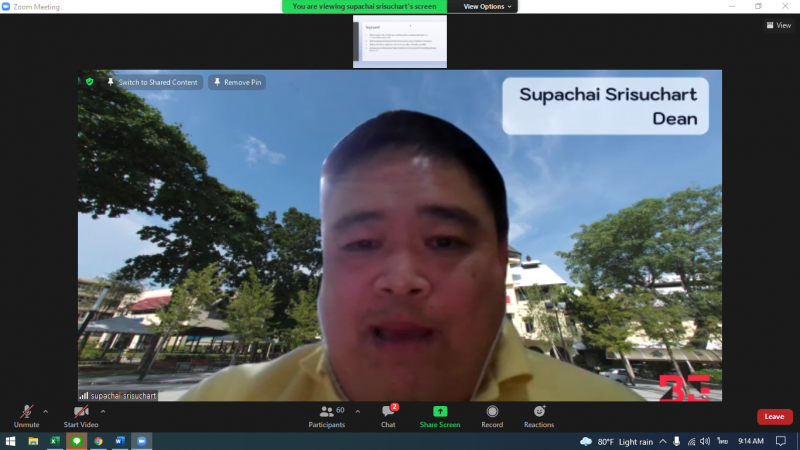800x450 pixels.
Task: Click the View layout button
Action: point(779,25)
